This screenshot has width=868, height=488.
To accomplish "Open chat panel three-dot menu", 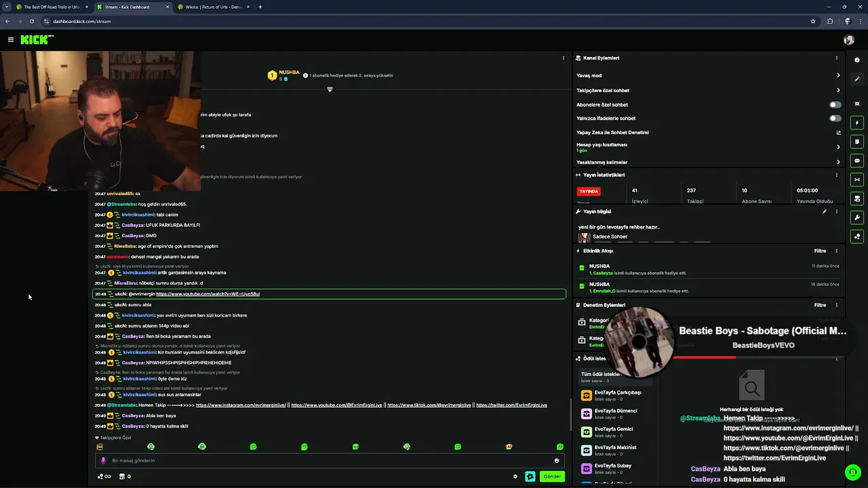I will 564,58.
